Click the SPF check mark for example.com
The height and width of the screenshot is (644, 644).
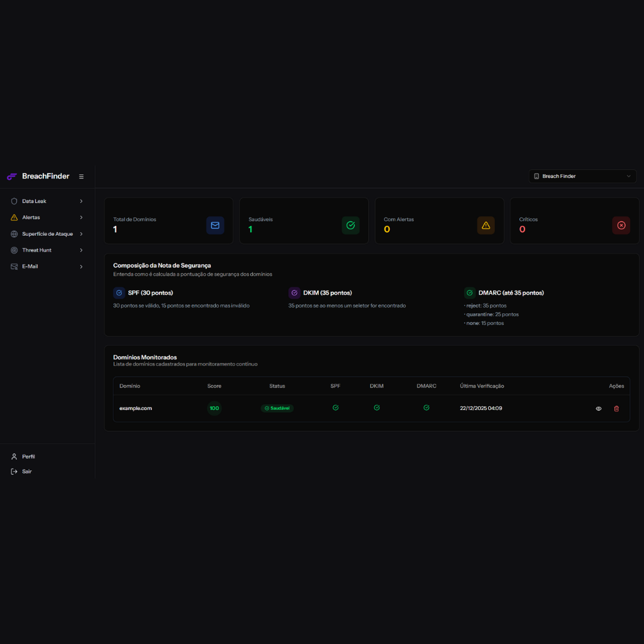point(335,408)
